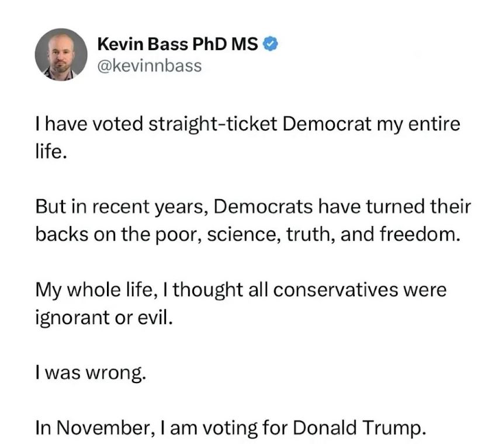Image resolution: width=478 pixels, height=448 pixels.
Task: Click the line 'I have voted straight-ticket Democrat'
Action: tap(247, 124)
